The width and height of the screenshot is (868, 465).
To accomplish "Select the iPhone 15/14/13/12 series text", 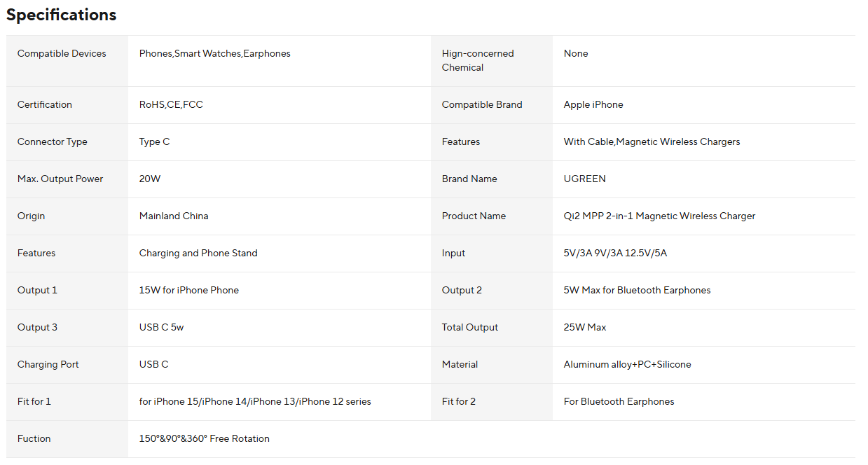I will [x=255, y=401].
